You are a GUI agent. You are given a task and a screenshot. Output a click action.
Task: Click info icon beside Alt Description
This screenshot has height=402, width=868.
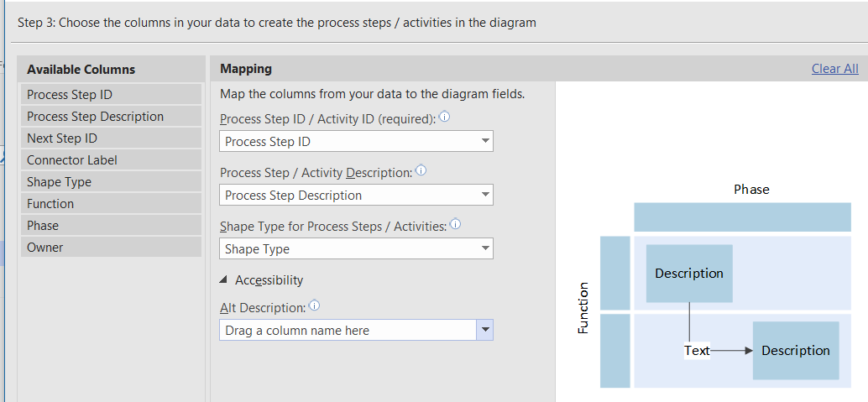[315, 305]
